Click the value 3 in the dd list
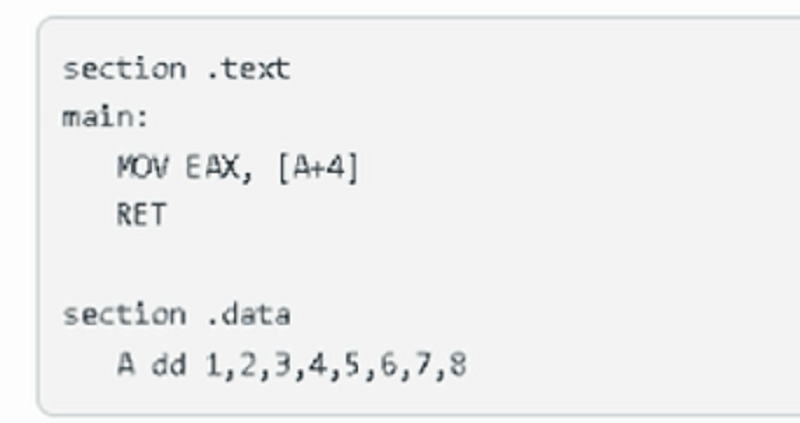Viewport: 800px width, 423px height. 282,364
